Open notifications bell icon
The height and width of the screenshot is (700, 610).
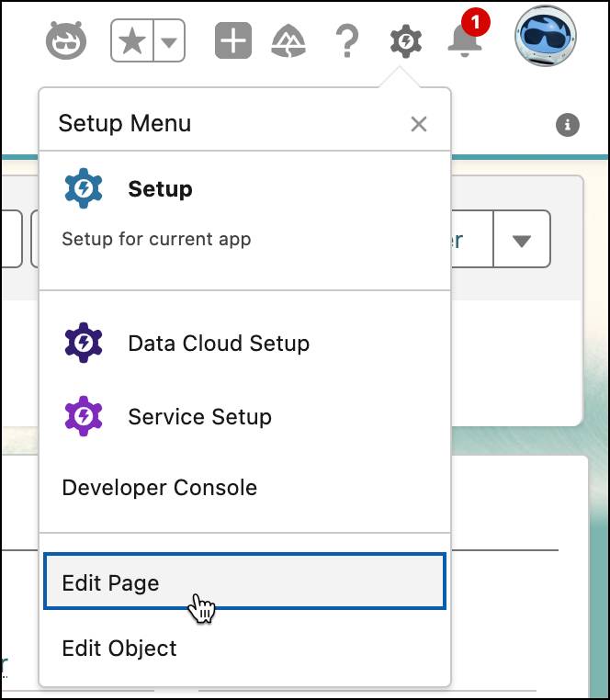465,41
